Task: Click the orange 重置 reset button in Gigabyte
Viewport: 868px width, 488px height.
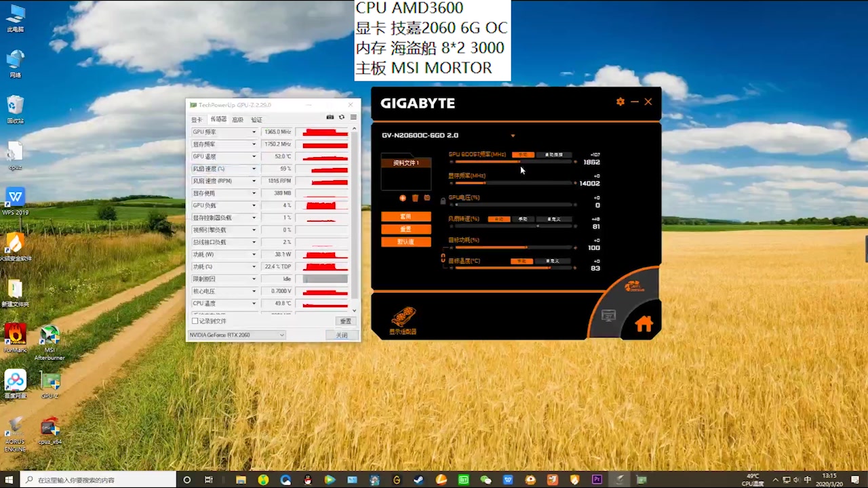Action: pyautogui.click(x=406, y=229)
